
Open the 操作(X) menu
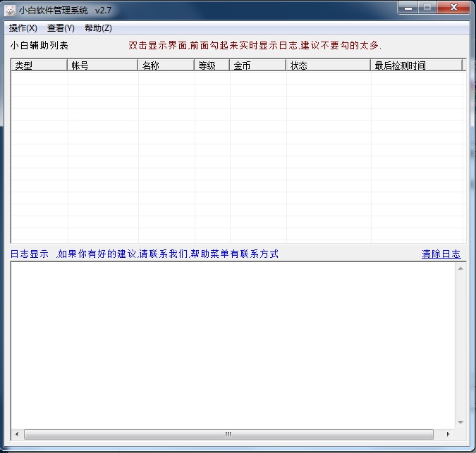click(23, 28)
